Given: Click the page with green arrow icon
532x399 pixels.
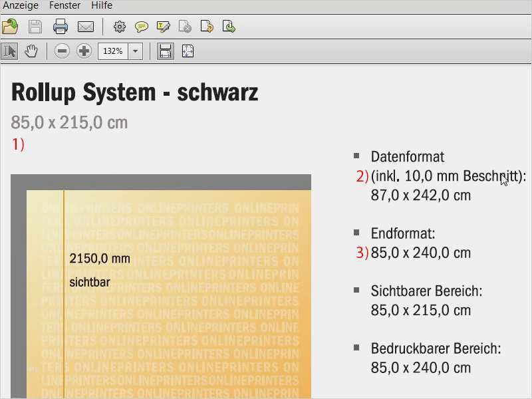Looking at the screenshot, I should tap(229, 27).
